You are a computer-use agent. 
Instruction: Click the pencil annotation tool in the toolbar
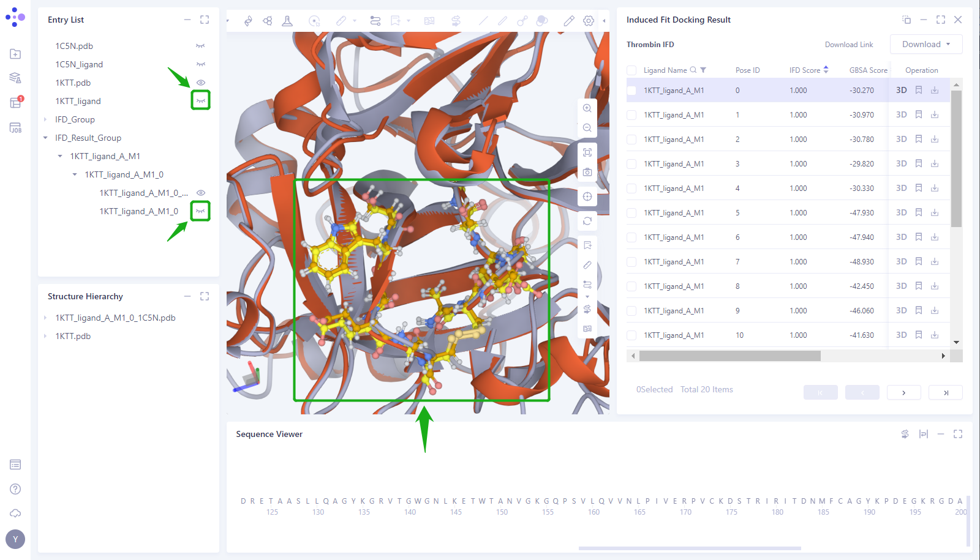(x=569, y=20)
